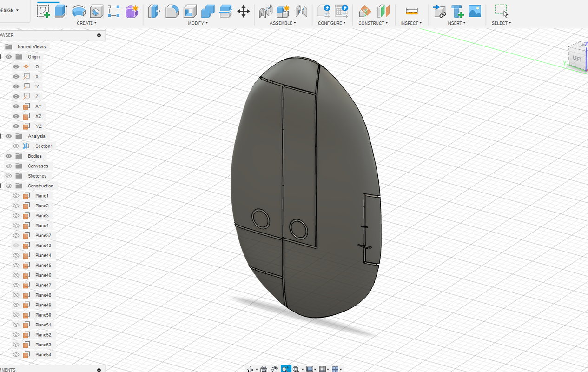The width and height of the screenshot is (588, 372).
Task: Toggle visibility of the Origin folder
Action: pyautogui.click(x=8, y=57)
